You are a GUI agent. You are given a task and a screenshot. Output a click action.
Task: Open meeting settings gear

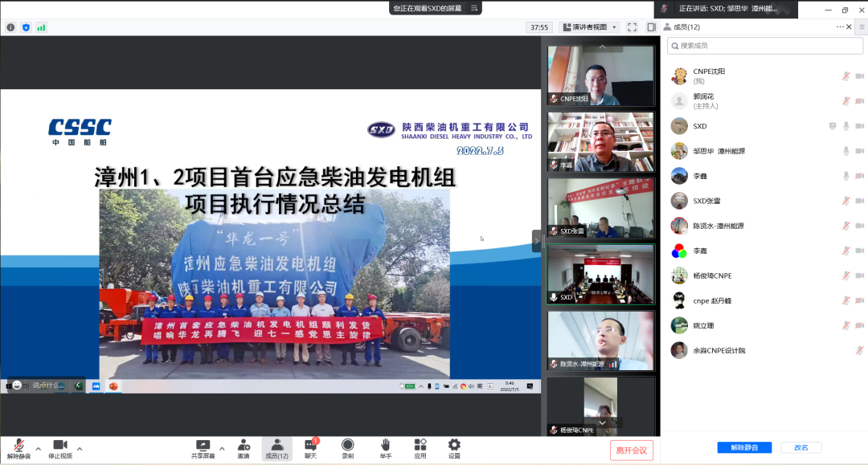click(454, 449)
